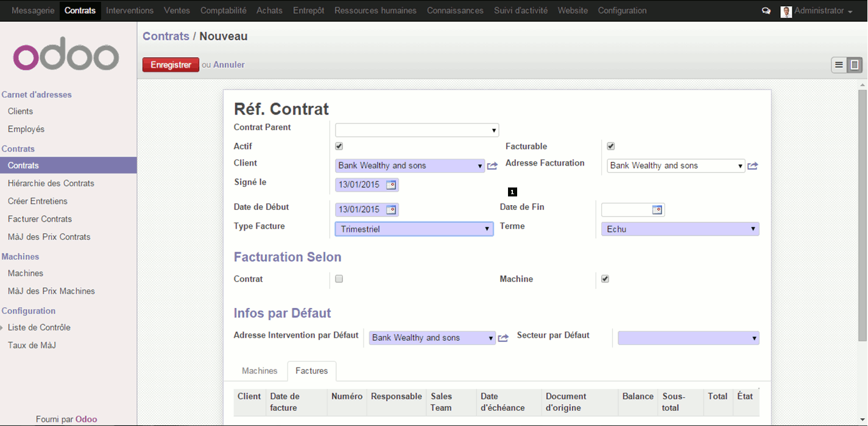The height and width of the screenshot is (426, 868).
Task: Open the Connaissances menu
Action: pos(456,11)
